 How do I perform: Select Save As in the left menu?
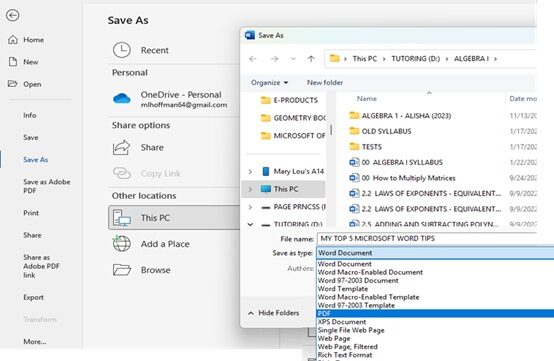coord(35,160)
